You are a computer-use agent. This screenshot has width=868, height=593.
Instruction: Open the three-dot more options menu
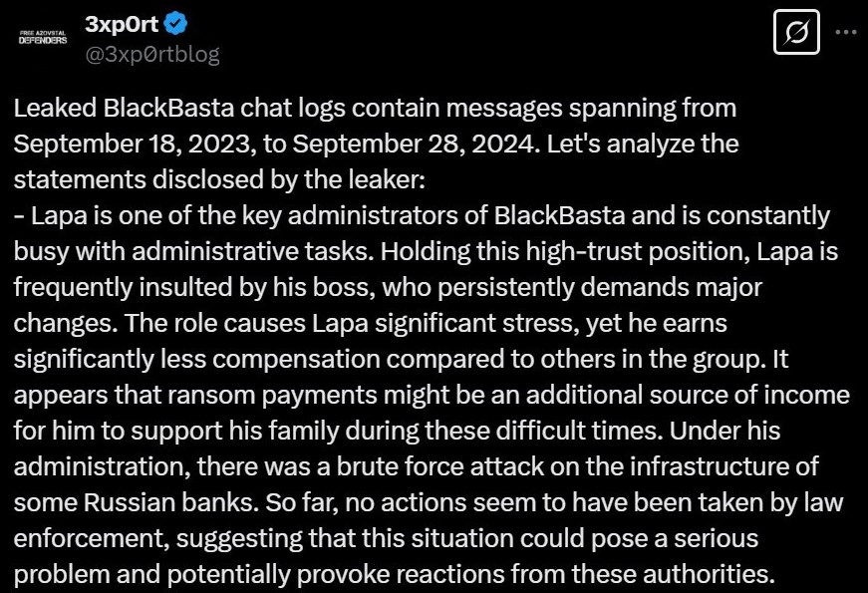[x=846, y=32]
